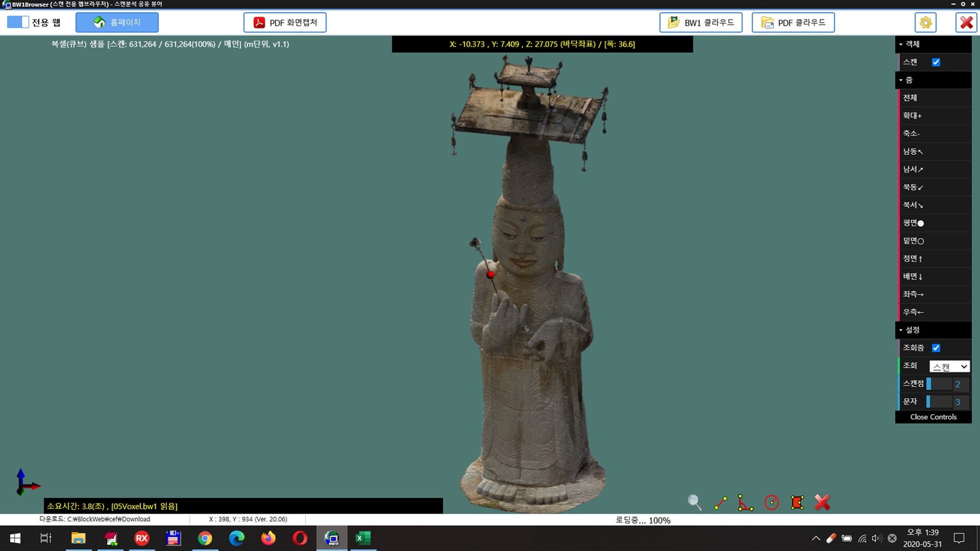Click the Close Controls bar

click(x=933, y=417)
